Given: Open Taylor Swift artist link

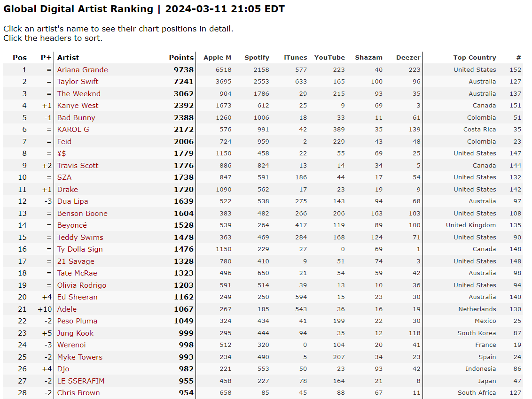Looking at the screenshot, I should (78, 82).
